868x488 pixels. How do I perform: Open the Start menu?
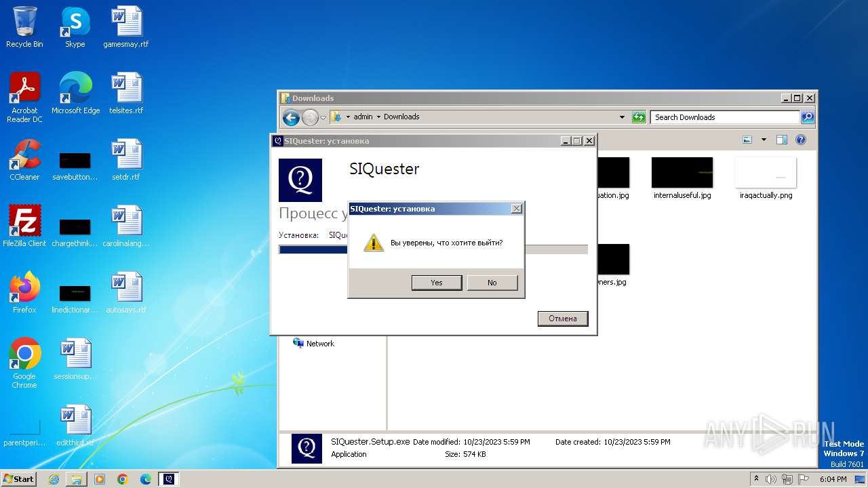(18, 479)
